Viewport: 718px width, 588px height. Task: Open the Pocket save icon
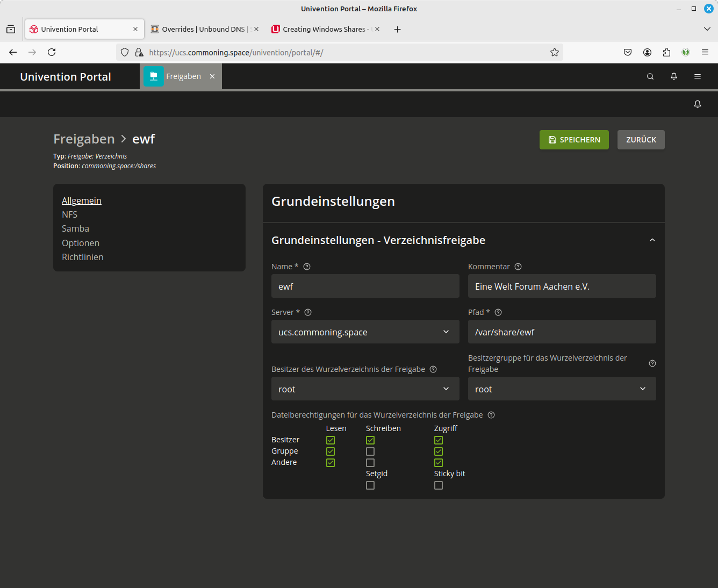(628, 52)
